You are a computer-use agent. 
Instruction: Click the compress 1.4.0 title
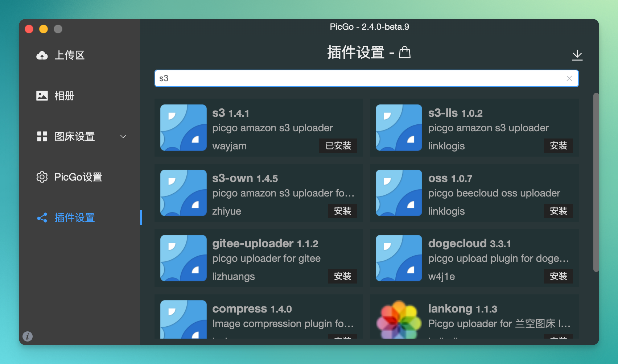(252, 309)
